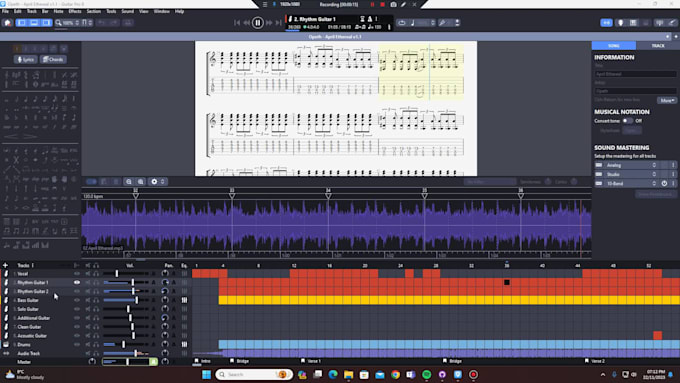Viewport: 680px width, 383px height.
Task: Toggle visibility eye for Bass Guitar
Action: (77, 300)
